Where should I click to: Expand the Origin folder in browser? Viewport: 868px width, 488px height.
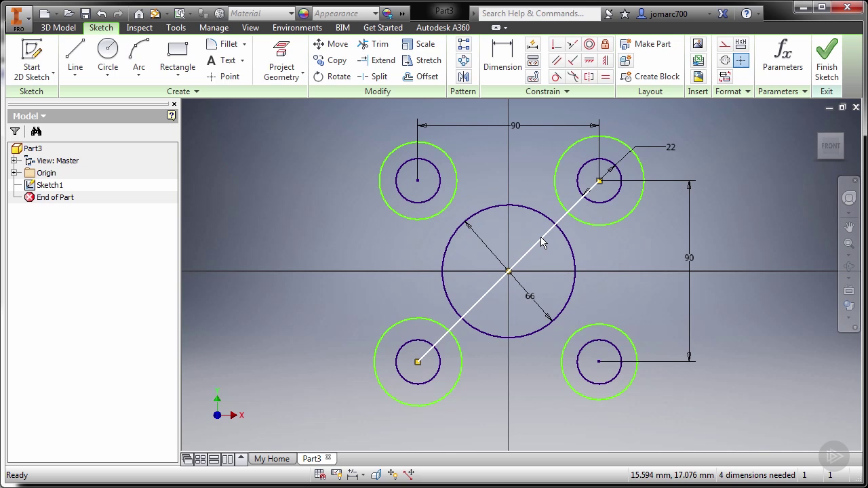tap(14, 173)
